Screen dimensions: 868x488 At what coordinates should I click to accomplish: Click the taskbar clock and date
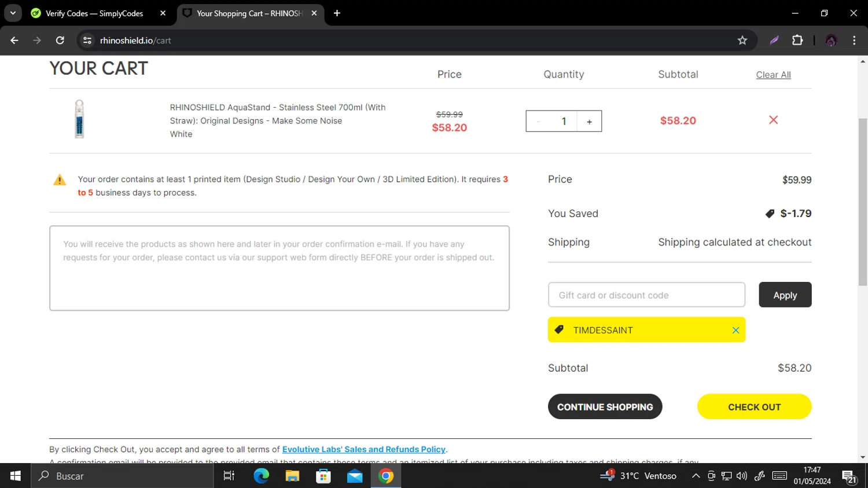click(812, 476)
